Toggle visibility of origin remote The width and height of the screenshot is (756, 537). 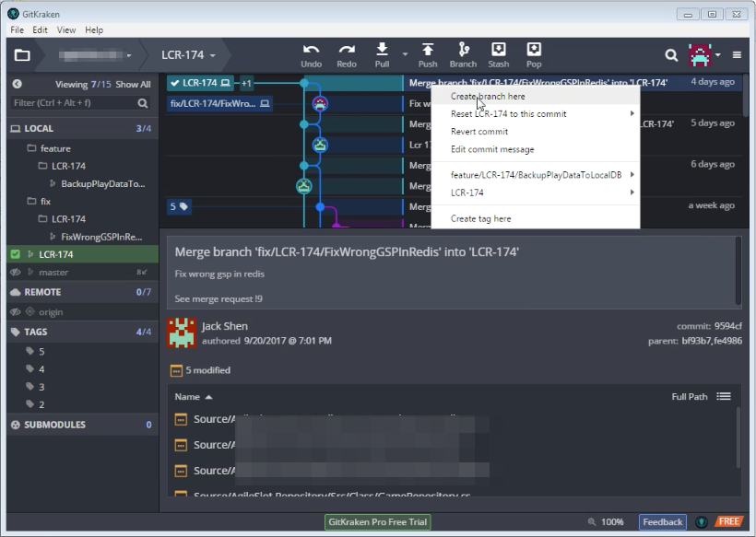tap(16, 312)
